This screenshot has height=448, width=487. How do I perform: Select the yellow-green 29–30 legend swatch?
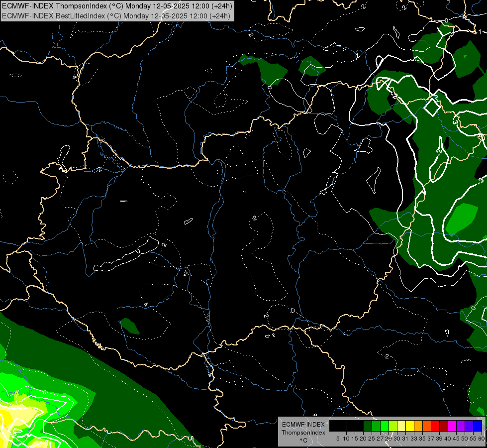pos(393,426)
